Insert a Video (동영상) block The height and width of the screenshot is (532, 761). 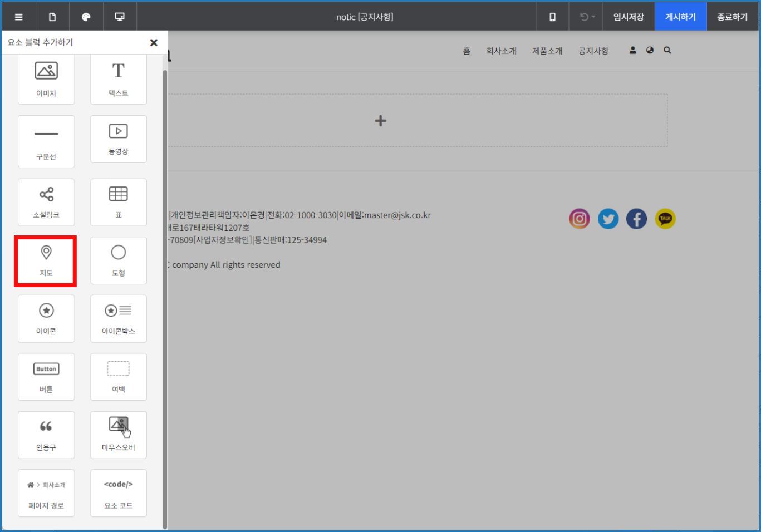pos(119,139)
